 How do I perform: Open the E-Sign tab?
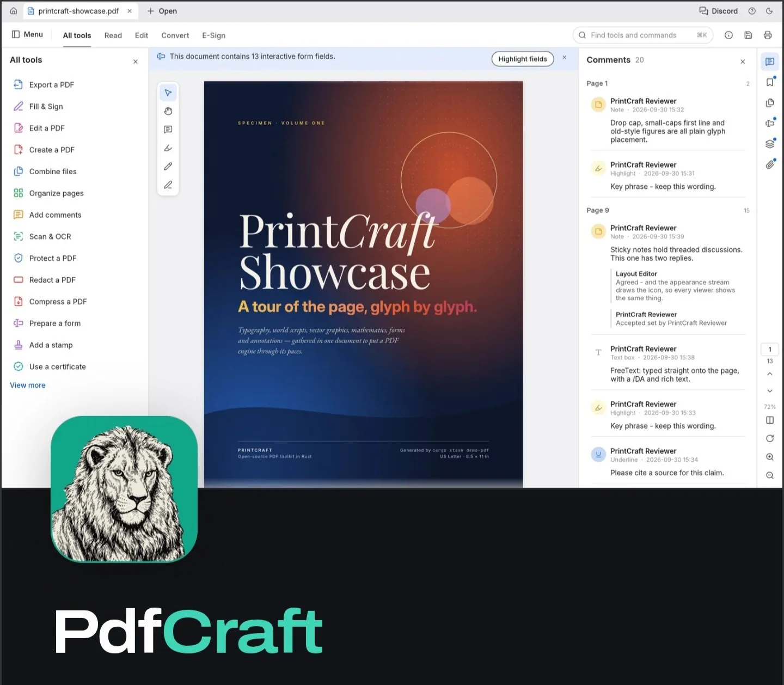pyautogui.click(x=214, y=35)
